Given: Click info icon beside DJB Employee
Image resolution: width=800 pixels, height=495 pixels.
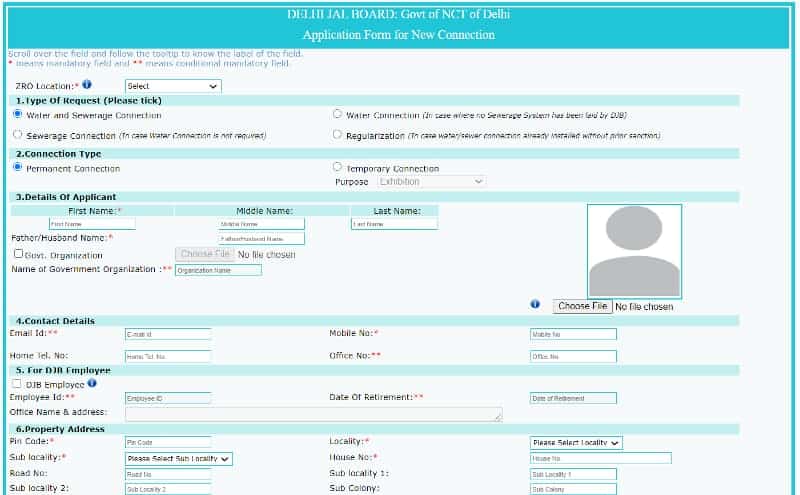Looking at the screenshot, I should point(92,383).
